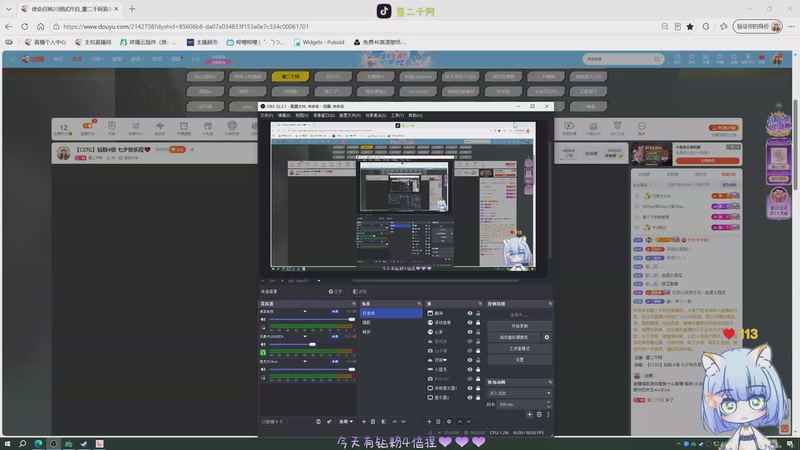Reload the Douyu page in the browser
Screen dimensions: 800x450
(24, 27)
